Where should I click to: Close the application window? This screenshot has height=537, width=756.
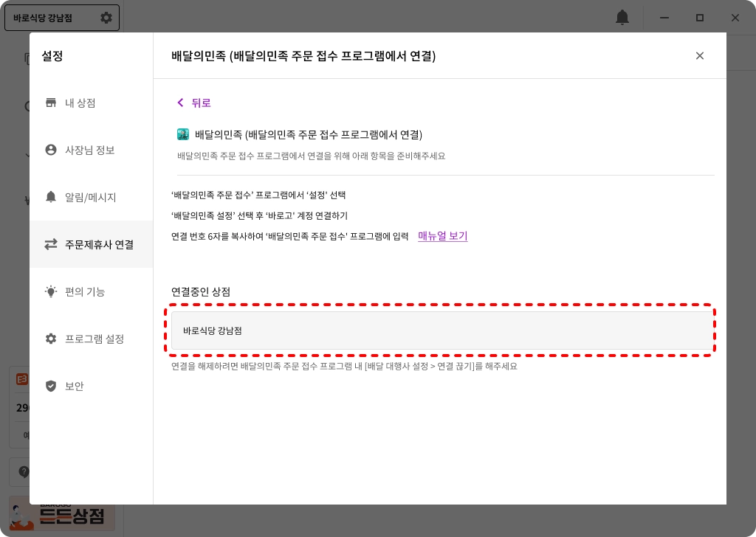pos(735,18)
